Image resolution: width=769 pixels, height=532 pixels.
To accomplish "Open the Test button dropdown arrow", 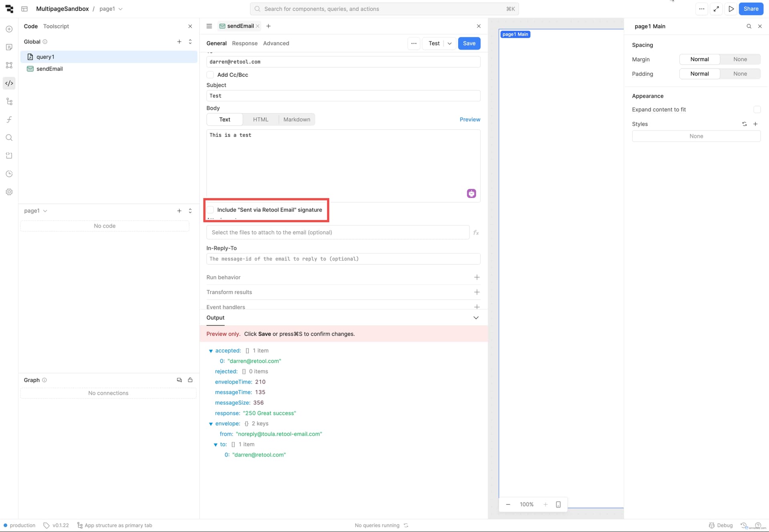I will pyautogui.click(x=449, y=44).
